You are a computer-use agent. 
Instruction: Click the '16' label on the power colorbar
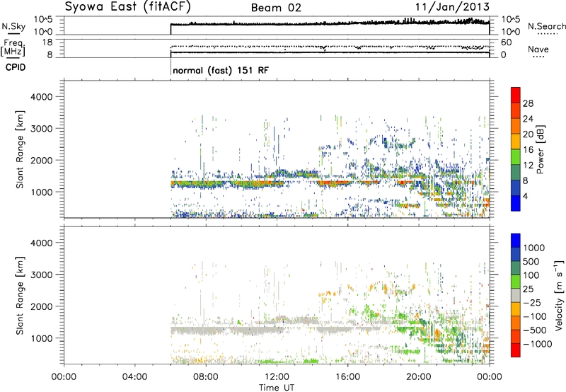tap(528, 150)
